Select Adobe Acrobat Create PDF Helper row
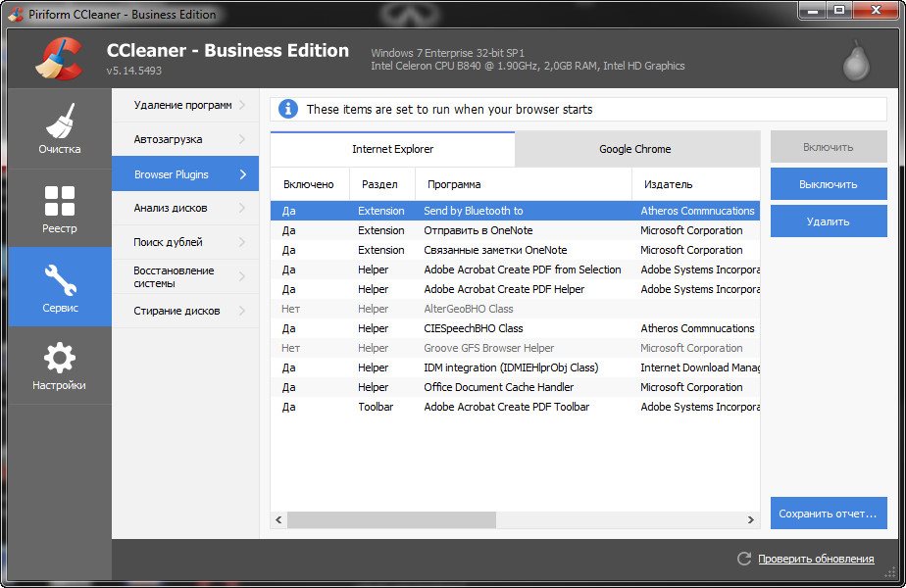Image resolution: width=906 pixels, height=588 pixels. [515, 289]
